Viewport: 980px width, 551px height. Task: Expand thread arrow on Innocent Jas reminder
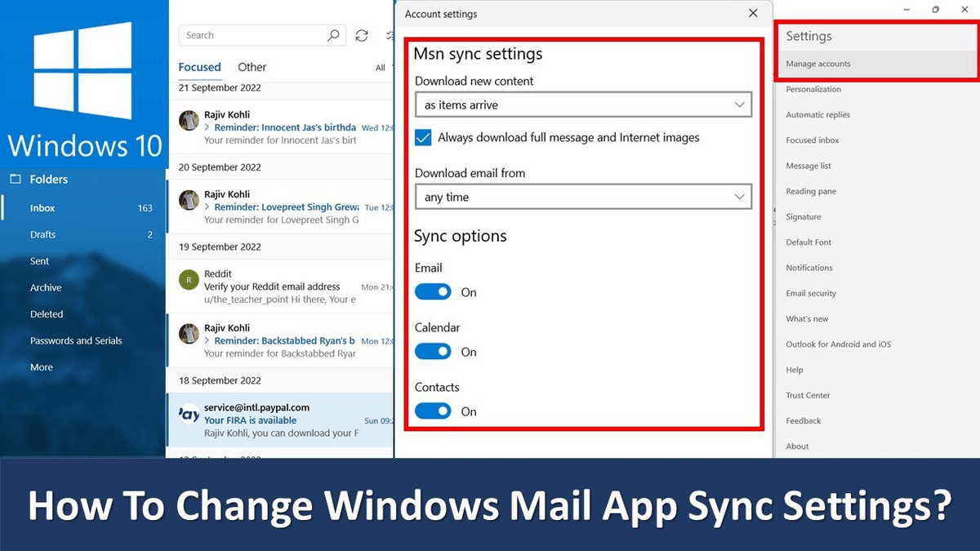[207, 127]
